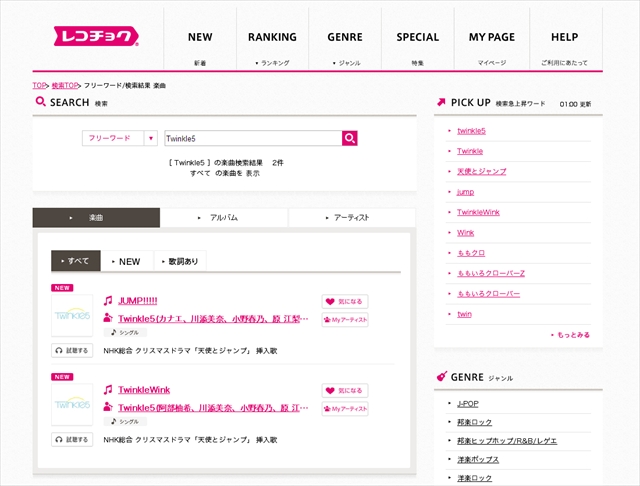Image resolution: width=640 pixels, height=486 pixels.
Task: Switch to the アーティスト results tab
Action: click(352, 217)
